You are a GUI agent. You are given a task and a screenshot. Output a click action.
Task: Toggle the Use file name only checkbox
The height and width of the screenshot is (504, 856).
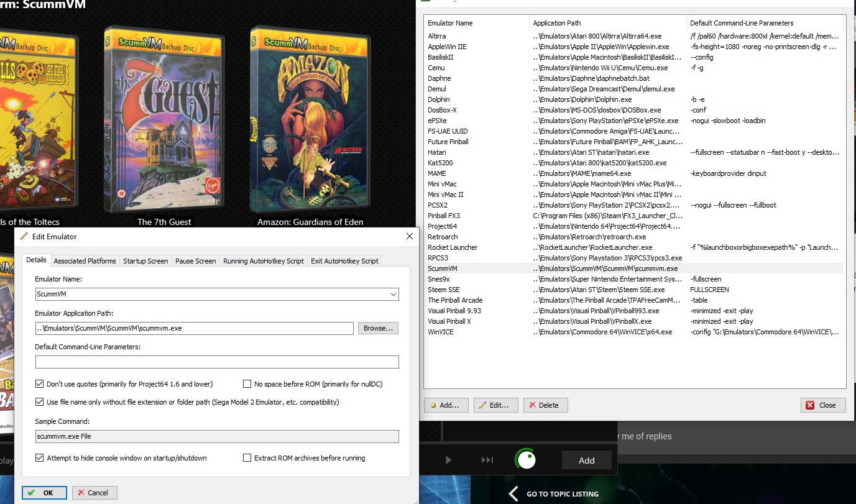40,402
